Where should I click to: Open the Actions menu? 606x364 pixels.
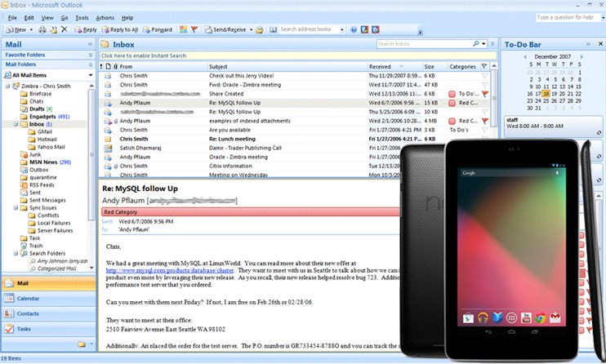105,18
